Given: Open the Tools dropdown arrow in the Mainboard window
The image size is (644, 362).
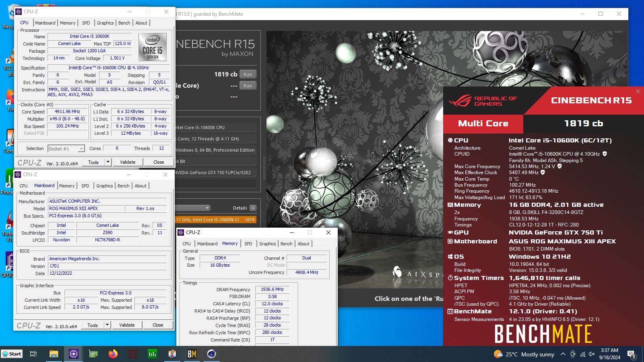Looking at the screenshot, I should 107,325.
